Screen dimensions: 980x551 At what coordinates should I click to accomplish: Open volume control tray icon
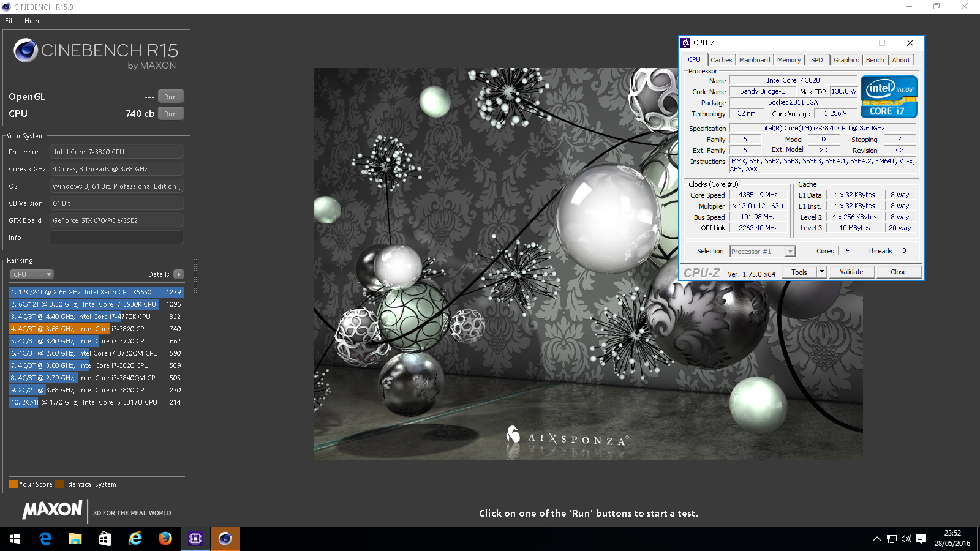[907, 539]
